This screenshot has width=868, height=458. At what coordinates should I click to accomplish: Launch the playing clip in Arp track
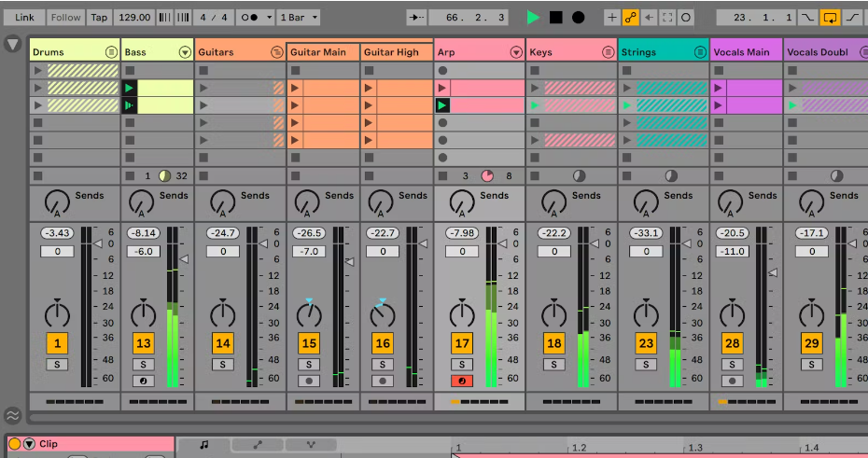tap(442, 105)
